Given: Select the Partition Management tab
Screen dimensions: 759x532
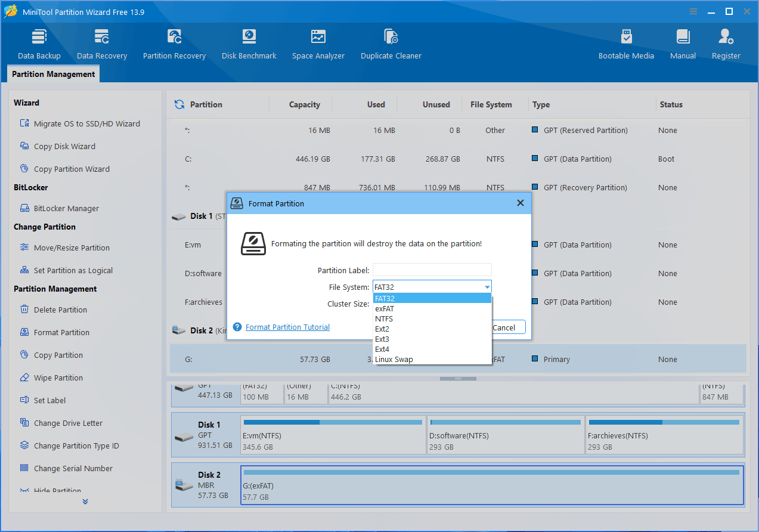Looking at the screenshot, I should [54, 74].
